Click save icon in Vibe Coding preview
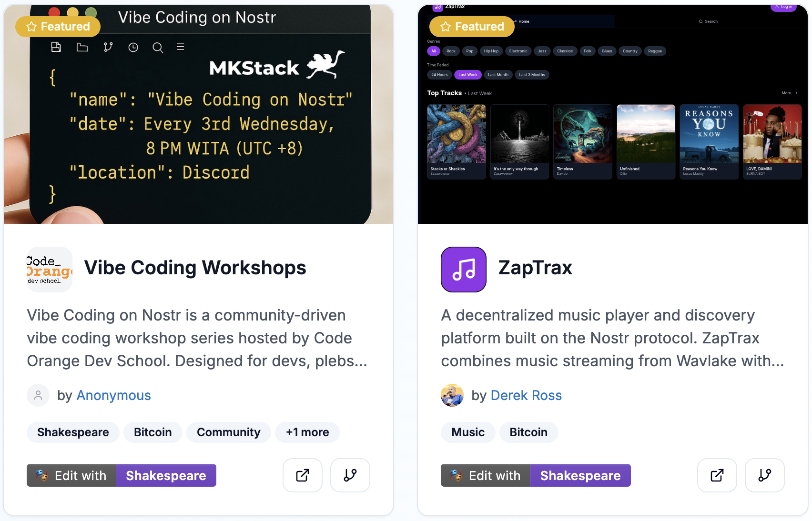The image size is (812, 521). point(56,47)
